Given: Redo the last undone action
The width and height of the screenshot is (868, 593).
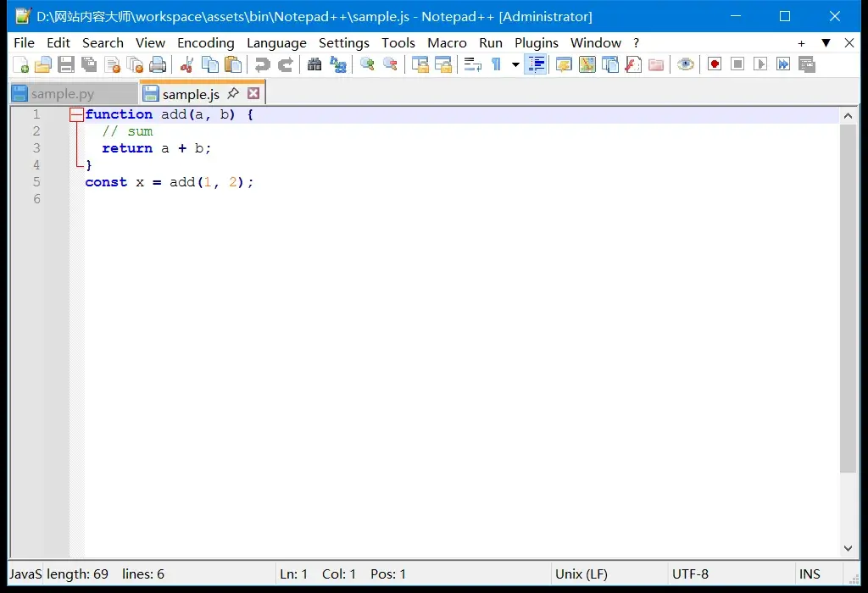Looking at the screenshot, I should (285, 64).
